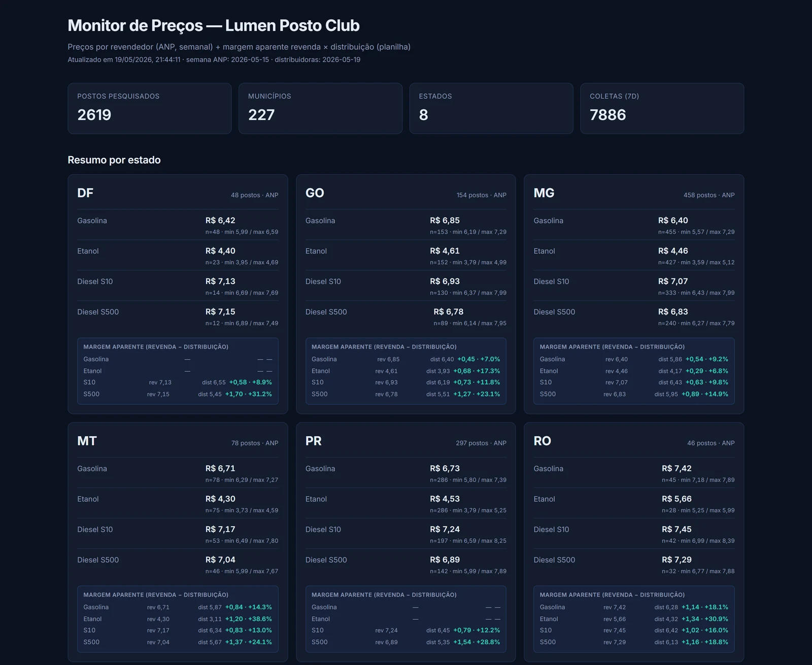The image size is (812, 665).
Task: Click the 48 postos · ANP label
Action: tap(254, 195)
